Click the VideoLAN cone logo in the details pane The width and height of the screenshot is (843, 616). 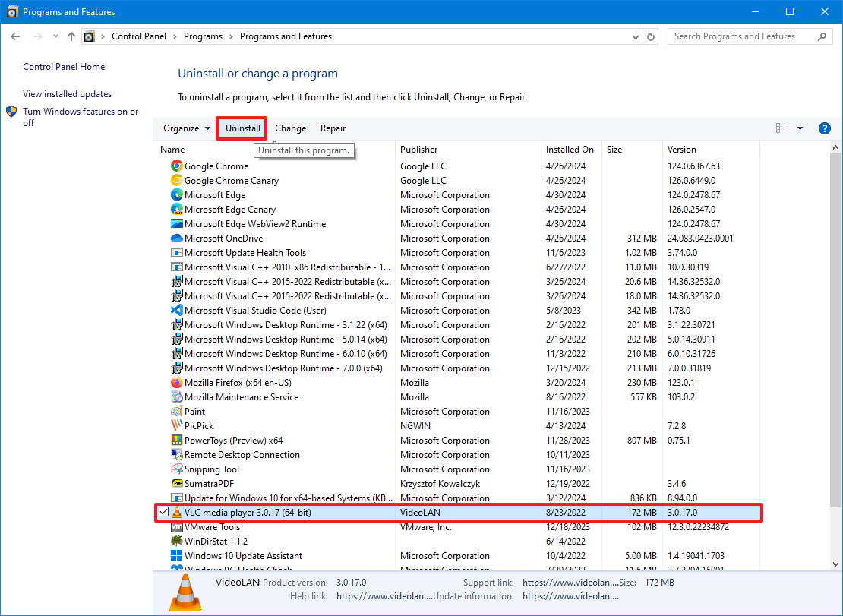tap(185, 592)
